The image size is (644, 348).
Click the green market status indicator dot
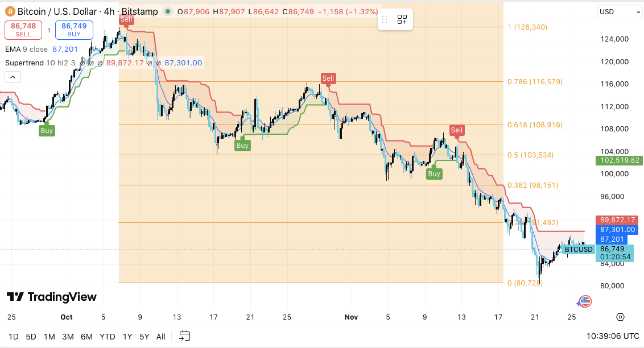click(x=167, y=11)
